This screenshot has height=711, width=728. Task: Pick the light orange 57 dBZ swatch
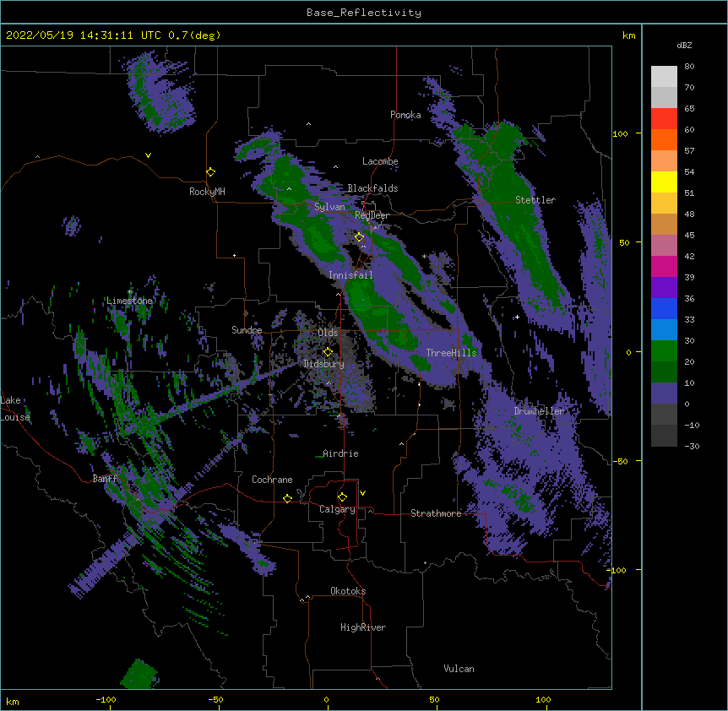pos(664,161)
